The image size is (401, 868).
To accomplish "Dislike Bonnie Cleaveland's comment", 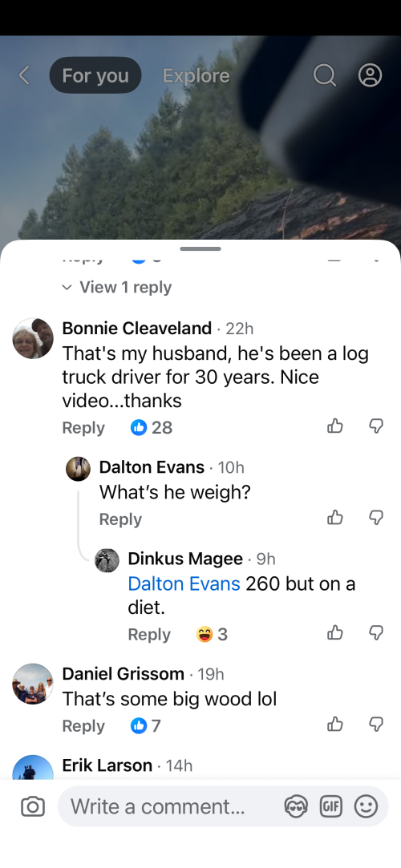I will (376, 426).
